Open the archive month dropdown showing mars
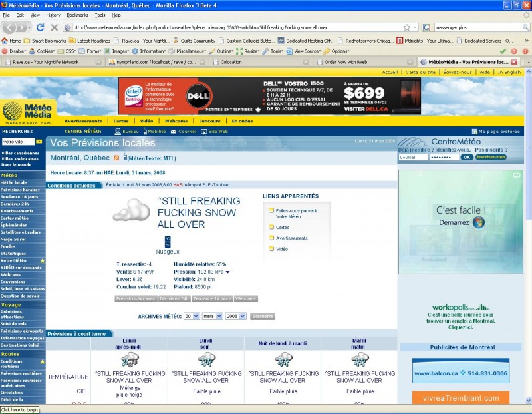Screen dimensions: 532x414 click(x=212, y=317)
